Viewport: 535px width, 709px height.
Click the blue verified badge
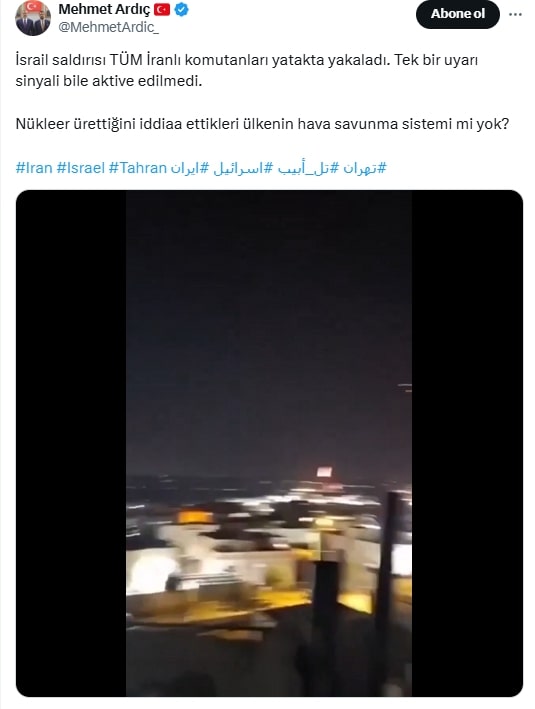tap(181, 9)
